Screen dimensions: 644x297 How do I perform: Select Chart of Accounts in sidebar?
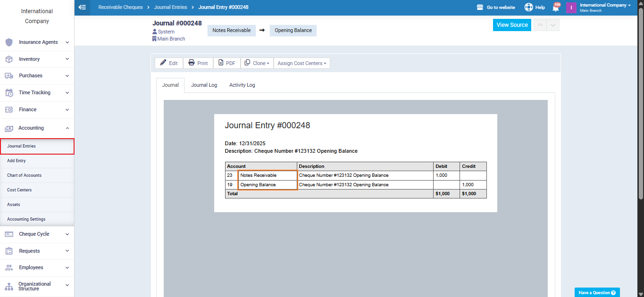[24, 175]
